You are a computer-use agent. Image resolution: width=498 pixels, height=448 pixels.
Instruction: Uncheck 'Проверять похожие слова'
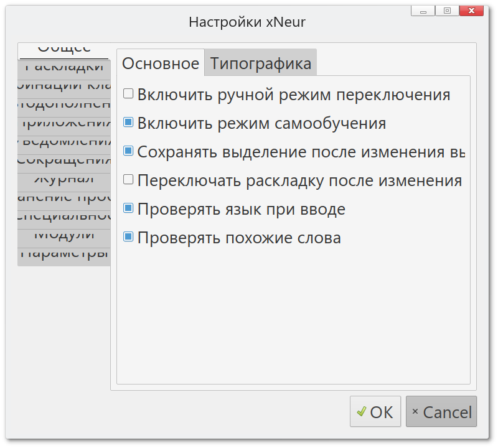pyautogui.click(x=128, y=237)
